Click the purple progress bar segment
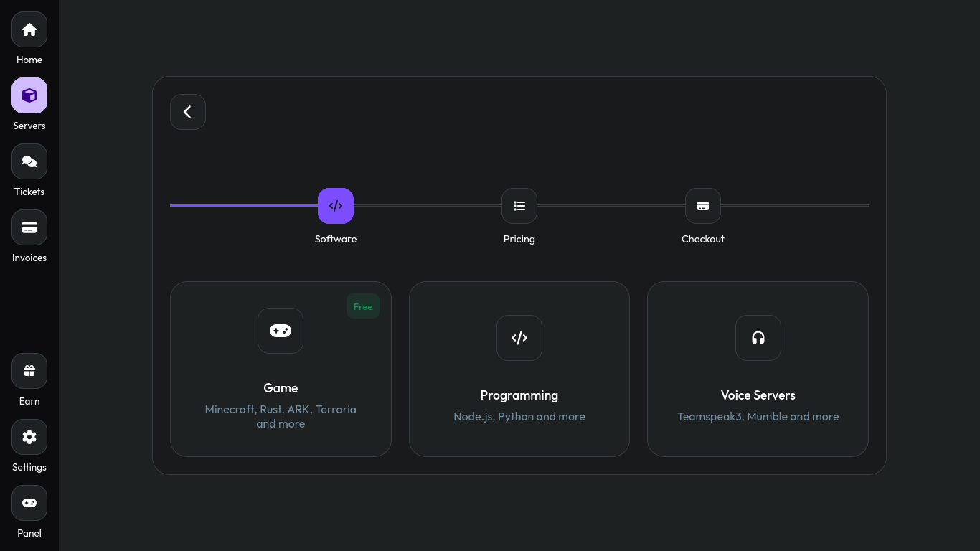The height and width of the screenshot is (551, 980). click(x=244, y=205)
